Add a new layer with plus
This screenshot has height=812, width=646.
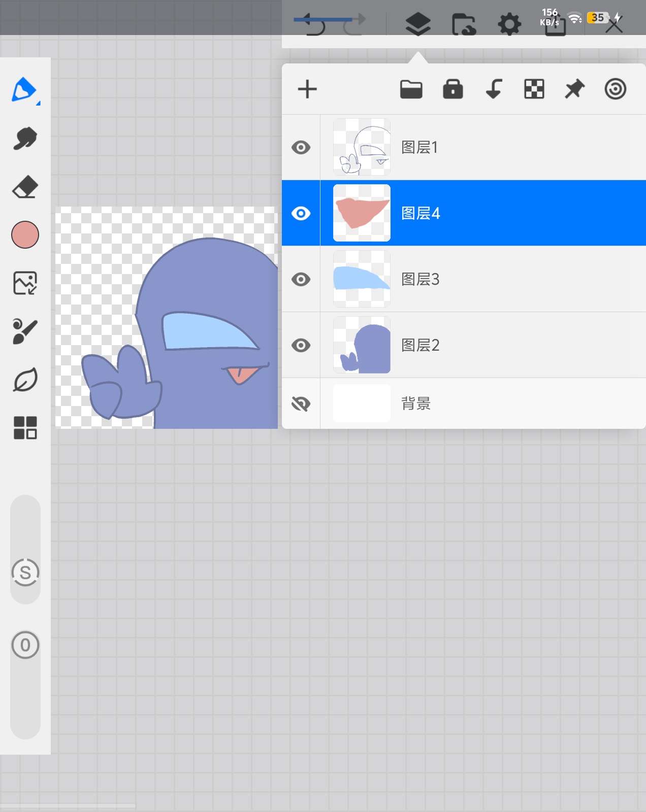[307, 89]
